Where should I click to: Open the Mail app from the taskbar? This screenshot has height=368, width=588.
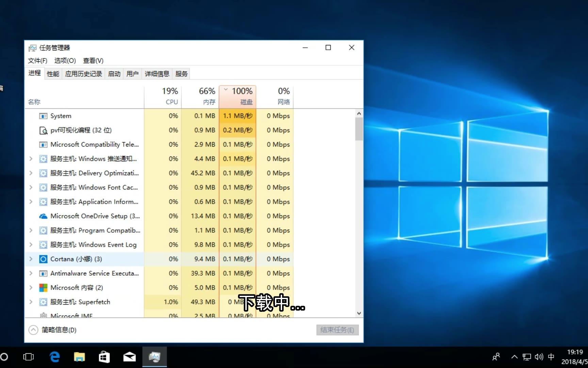point(129,357)
